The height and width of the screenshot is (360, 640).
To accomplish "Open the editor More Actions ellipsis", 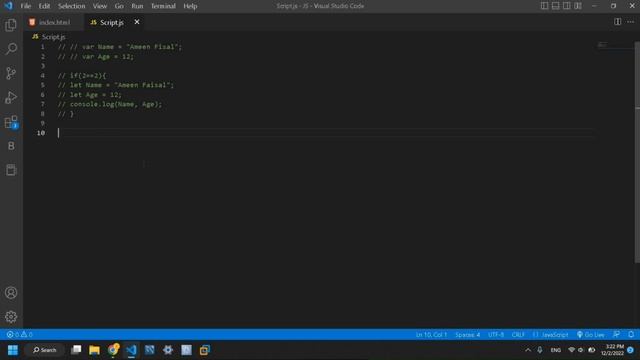I will (631, 22).
